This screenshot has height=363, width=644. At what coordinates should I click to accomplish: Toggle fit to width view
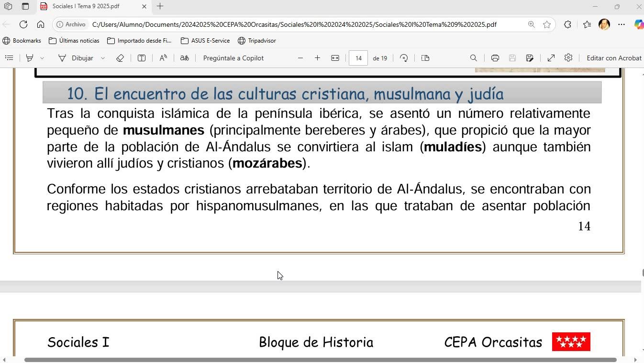tap(335, 58)
